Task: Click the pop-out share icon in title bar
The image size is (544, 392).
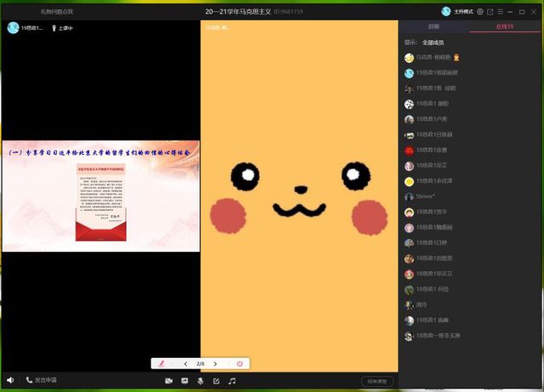Action: (x=490, y=12)
